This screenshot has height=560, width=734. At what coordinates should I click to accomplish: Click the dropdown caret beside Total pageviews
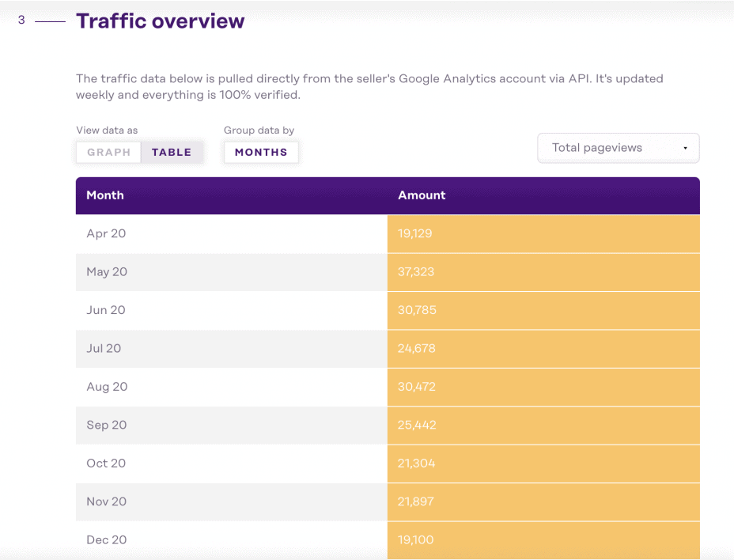click(x=685, y=148)
